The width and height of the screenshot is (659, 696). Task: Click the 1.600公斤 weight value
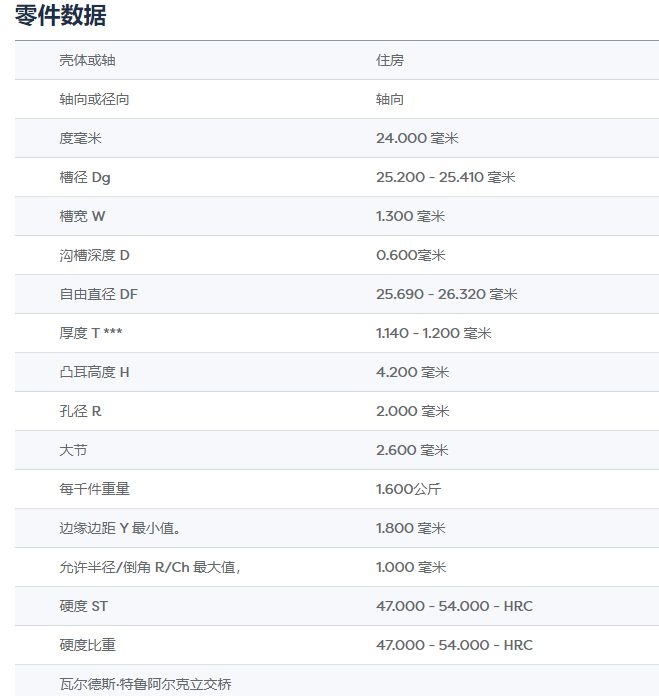pos(408,489)
